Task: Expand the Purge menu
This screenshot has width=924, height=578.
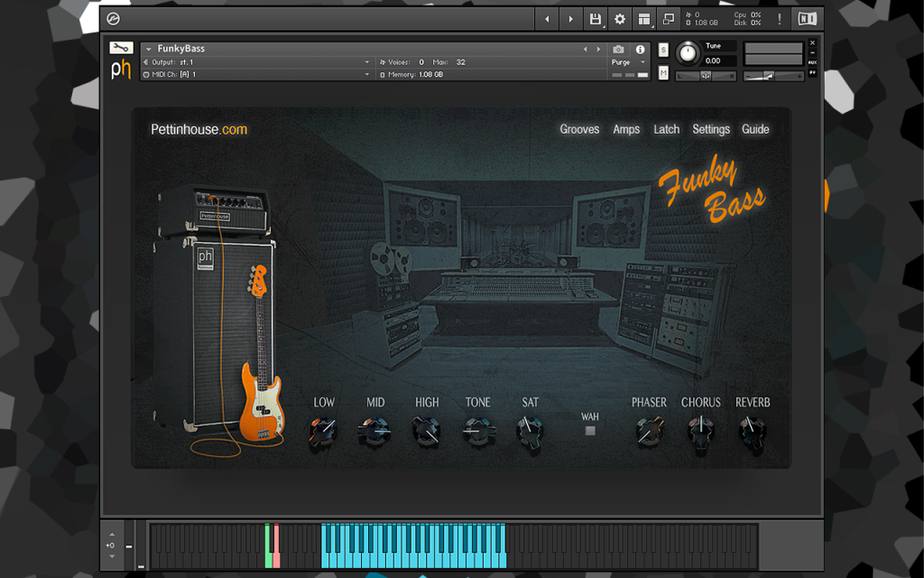Action: (628, 62)
